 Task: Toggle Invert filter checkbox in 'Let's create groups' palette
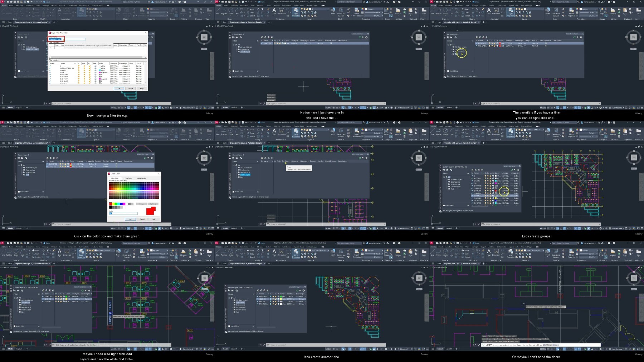tap(444, 206)
